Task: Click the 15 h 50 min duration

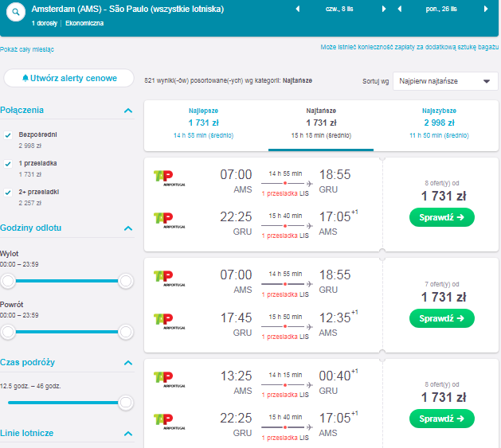Action: pyautogui.click(x=285, y=317)
